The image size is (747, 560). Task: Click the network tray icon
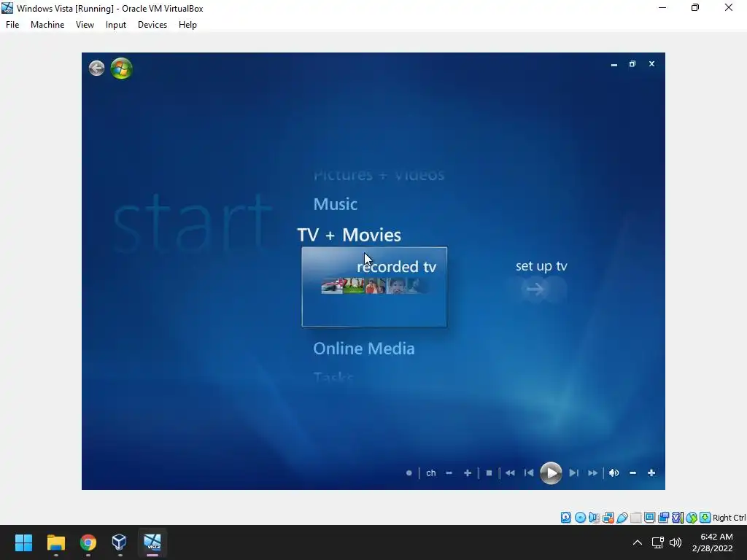pyautogui.click(x=658, y=542)
